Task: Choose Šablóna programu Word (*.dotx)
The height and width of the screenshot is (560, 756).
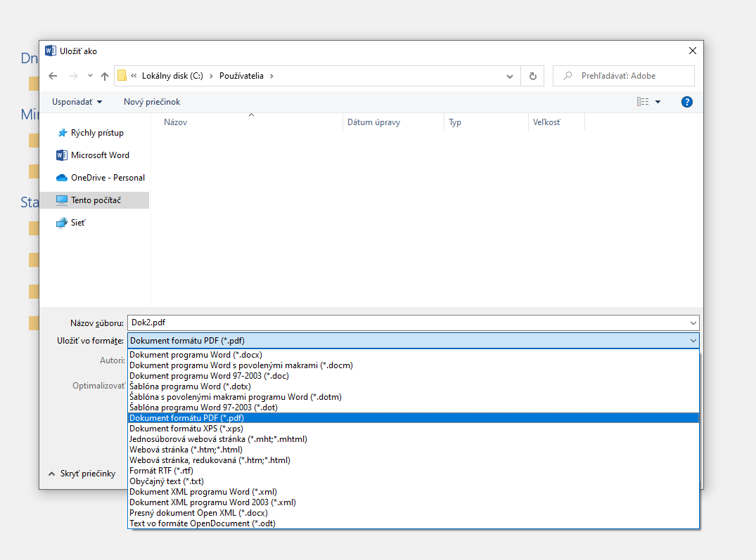Action: click(x=414, y=386)
